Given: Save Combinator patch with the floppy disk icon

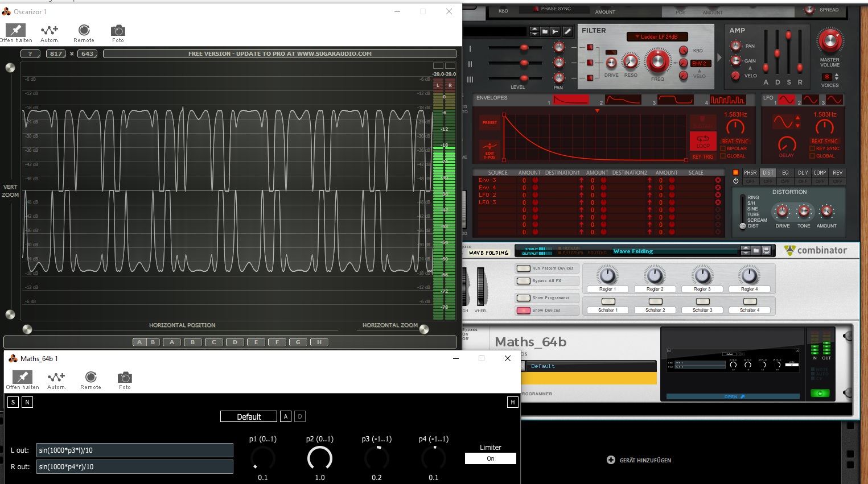Looking at the screenshot, I should pyautogui.click(x=766, y=250).
